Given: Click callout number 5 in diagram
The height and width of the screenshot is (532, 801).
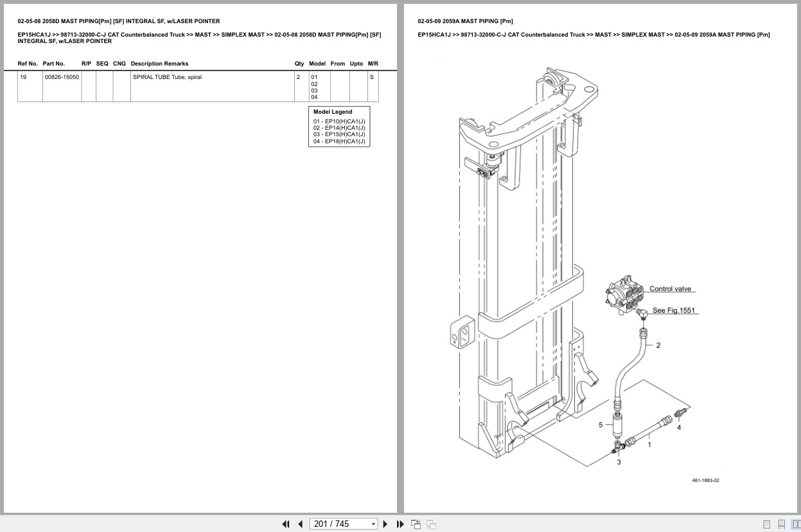Looking at the screenshot, I should coord(601,425).
